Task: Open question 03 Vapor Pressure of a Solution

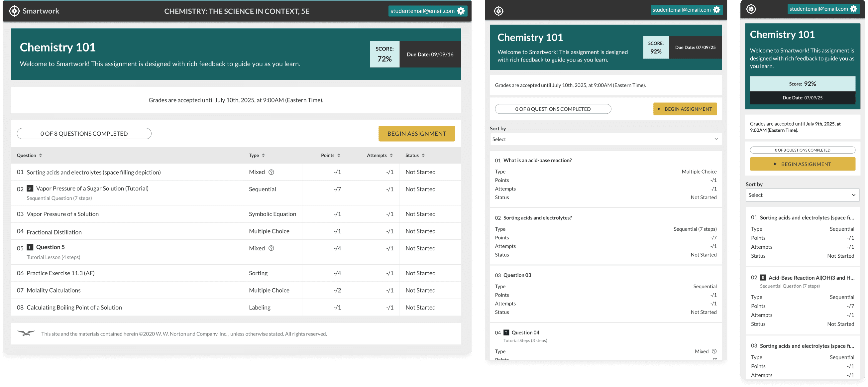Action: tap(63, 214)
